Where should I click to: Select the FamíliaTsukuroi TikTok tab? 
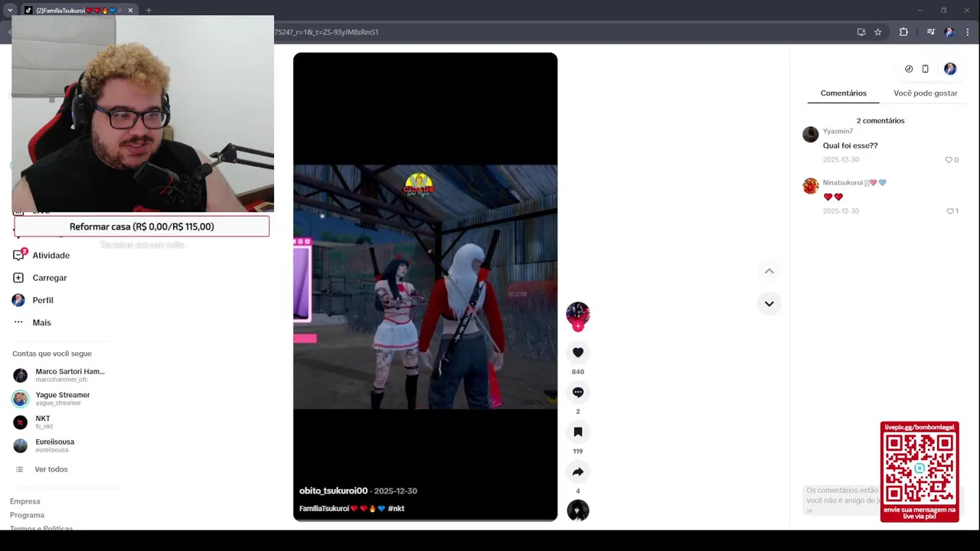[78, 10]
